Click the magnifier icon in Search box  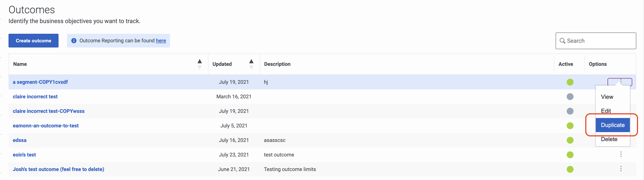[562, 41]
